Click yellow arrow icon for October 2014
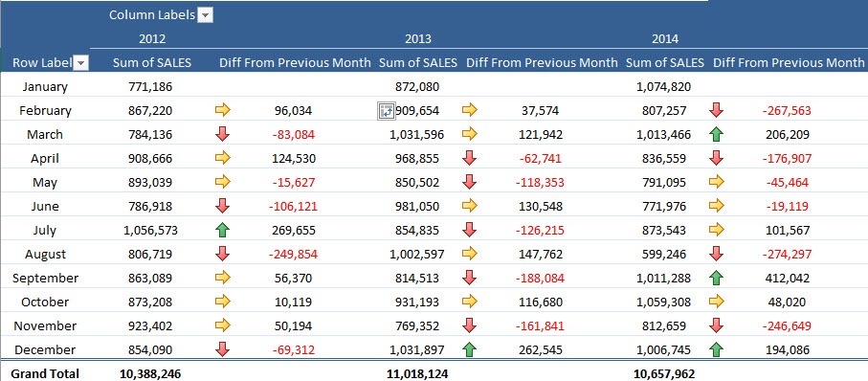 [x=717, y=302]
